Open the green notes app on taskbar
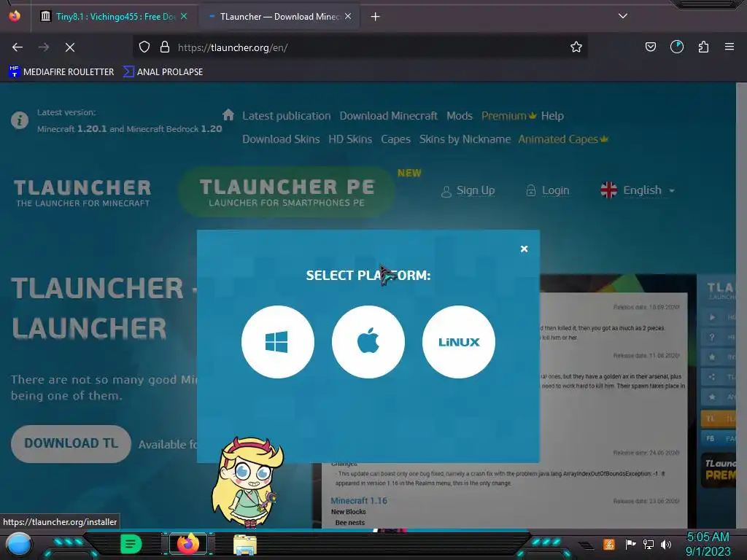747x560 pixels. point(131,544)
